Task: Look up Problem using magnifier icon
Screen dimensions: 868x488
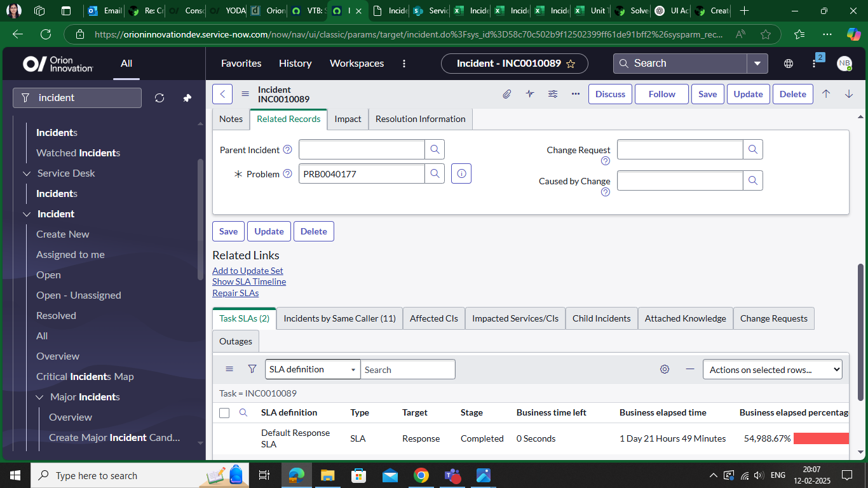Action: 435,173
